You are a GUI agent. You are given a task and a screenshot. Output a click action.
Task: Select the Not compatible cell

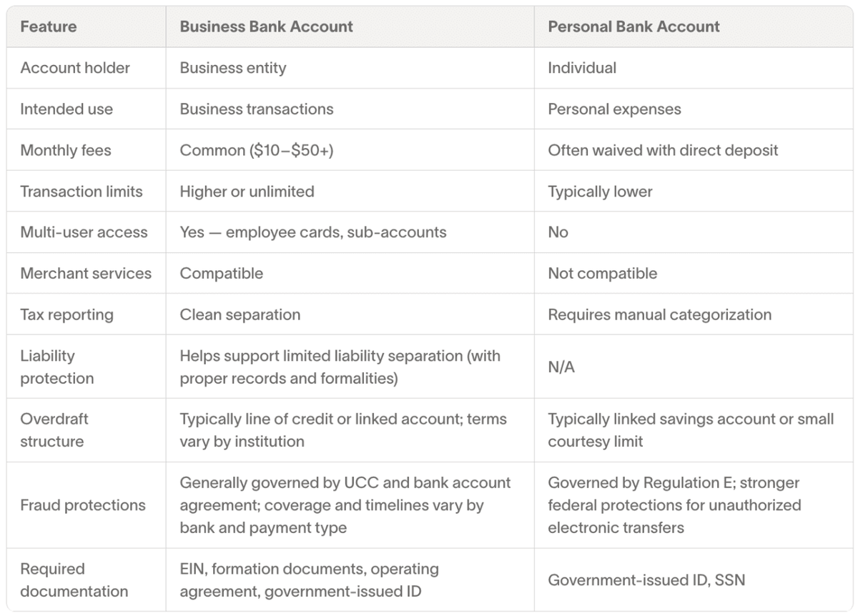[x=602, y=274]
